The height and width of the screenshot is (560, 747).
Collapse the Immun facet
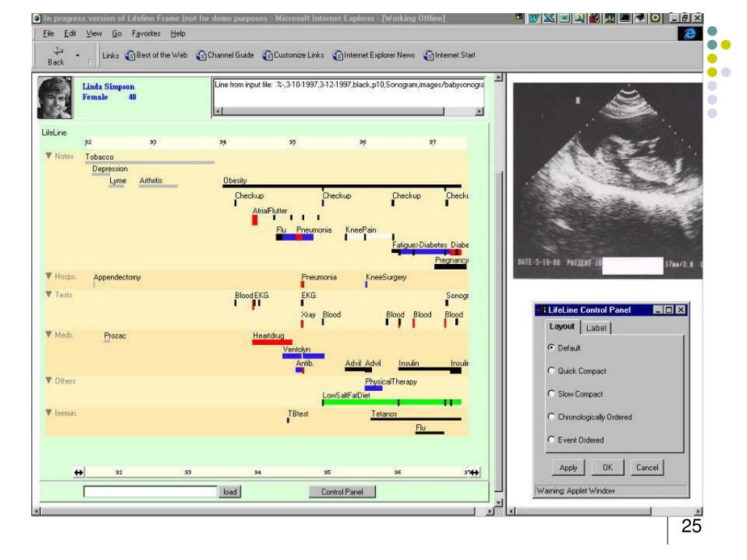49,413
